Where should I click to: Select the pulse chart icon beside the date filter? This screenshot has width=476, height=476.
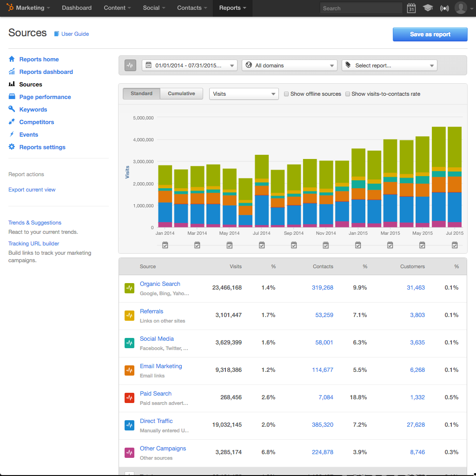point(130,65)
